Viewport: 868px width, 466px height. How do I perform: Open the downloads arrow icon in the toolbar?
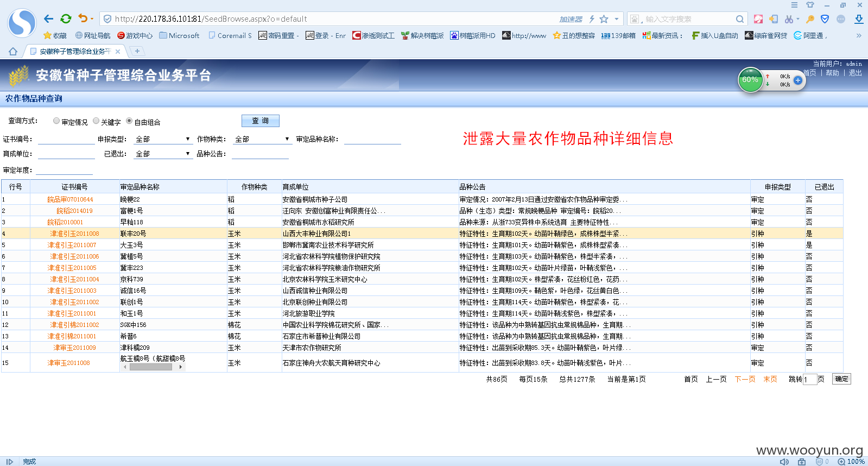859,19
